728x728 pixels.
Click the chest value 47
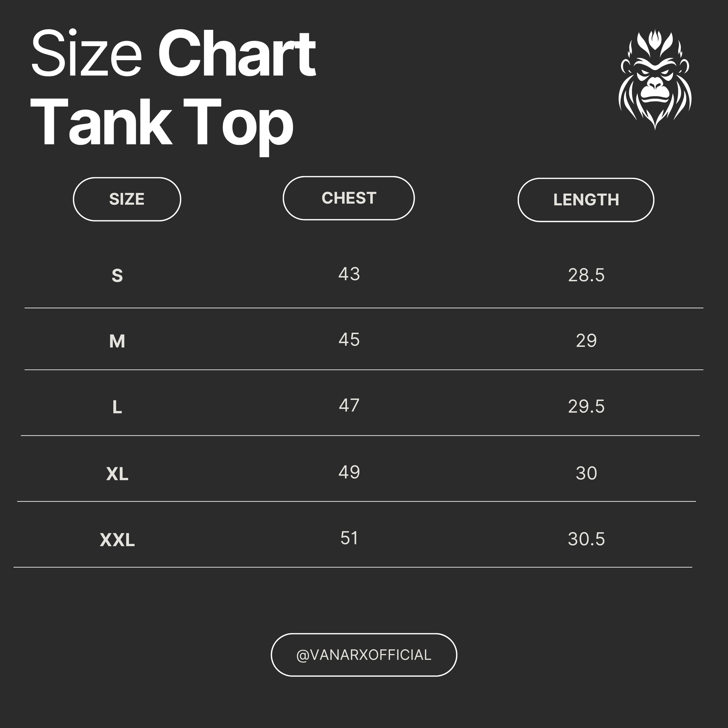(x=349, y=406)
